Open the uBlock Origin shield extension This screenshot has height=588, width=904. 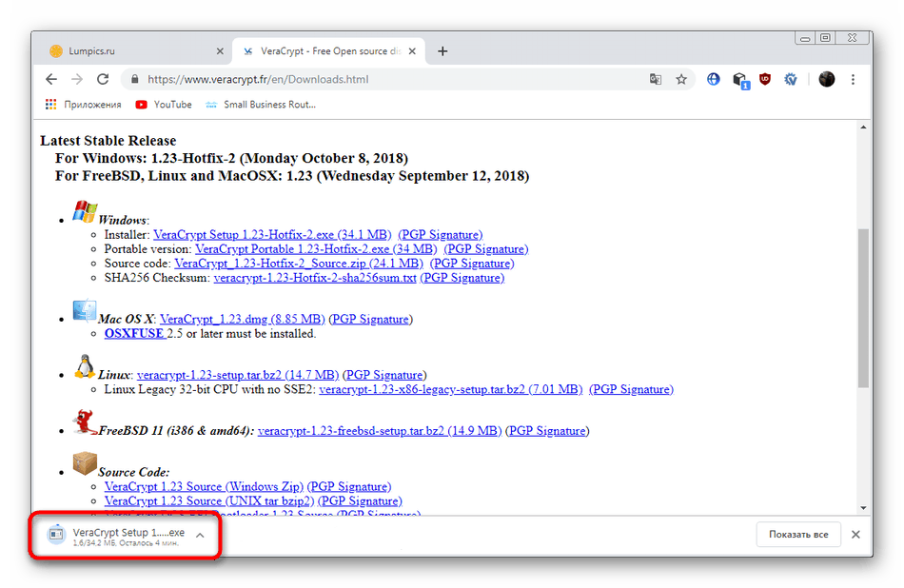coord(765,80)
